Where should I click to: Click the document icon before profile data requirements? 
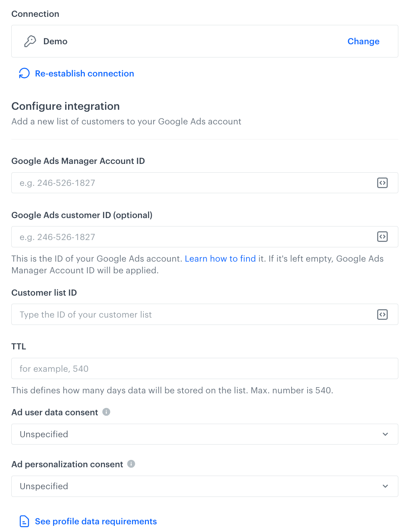[x=24, y=521]
